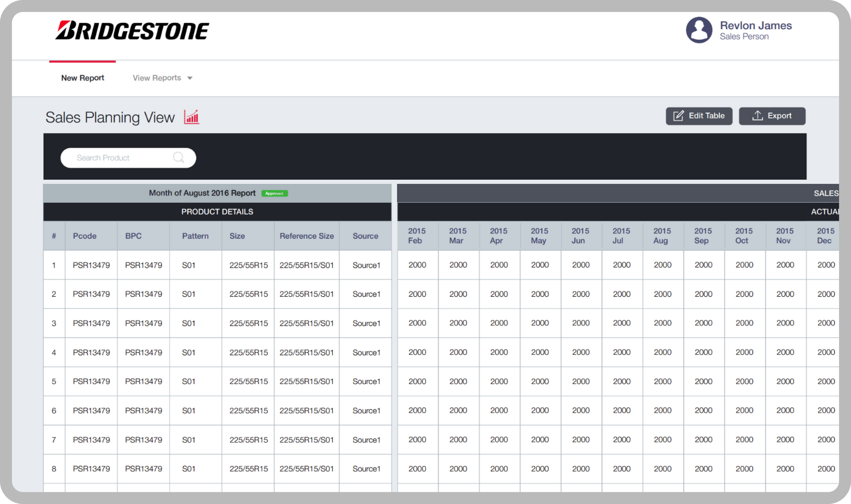Viewport: 851px width, 504px height.
Task: Expand the View Reports dropdown arrow
Action: click(x=190, y=78)
